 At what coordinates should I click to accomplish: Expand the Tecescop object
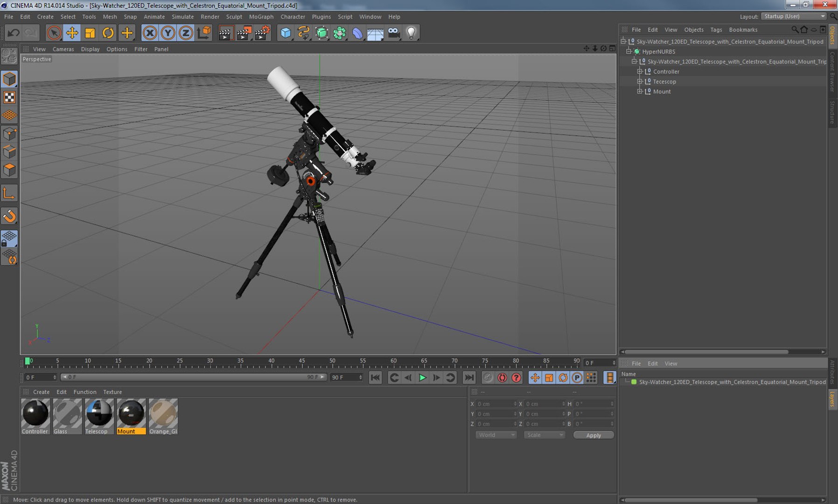pyautogui.click(x=640, y=81)
